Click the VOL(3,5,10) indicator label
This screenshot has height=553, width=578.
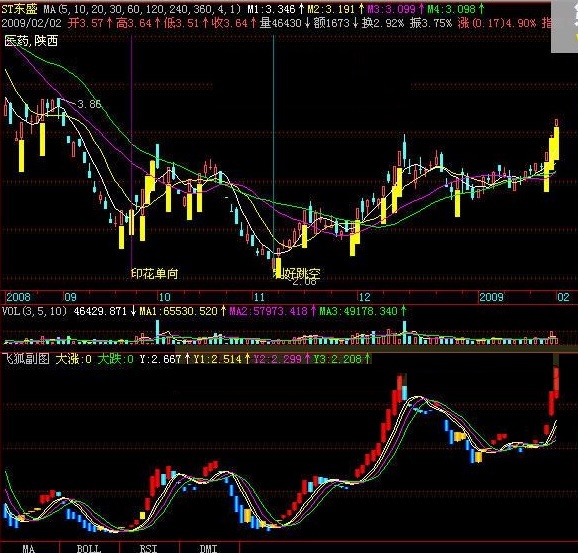coord(34,311)
